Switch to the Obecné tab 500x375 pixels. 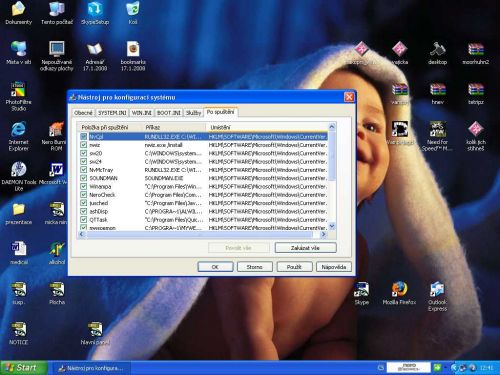(x=83, y=113)
